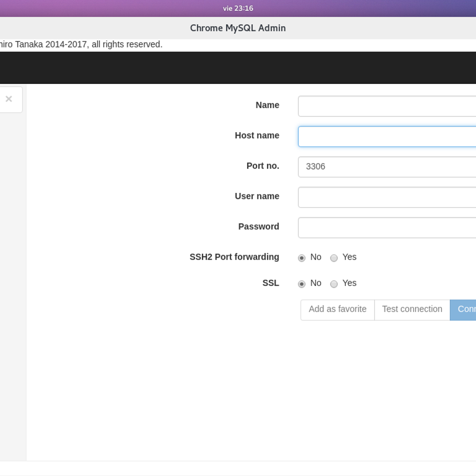This screenshot has height=476, width=476.
Task: Click the Test connection button
Action: (412, 309)
